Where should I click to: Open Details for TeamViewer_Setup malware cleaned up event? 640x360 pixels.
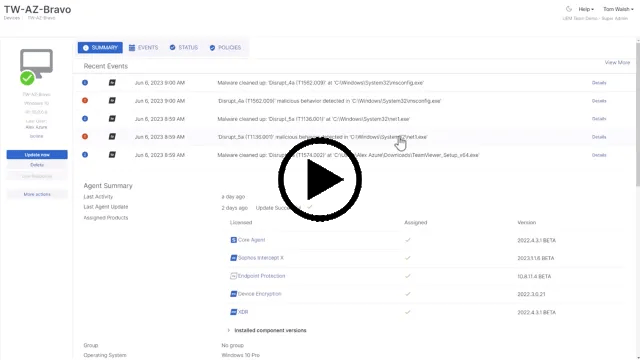[599, 155]
